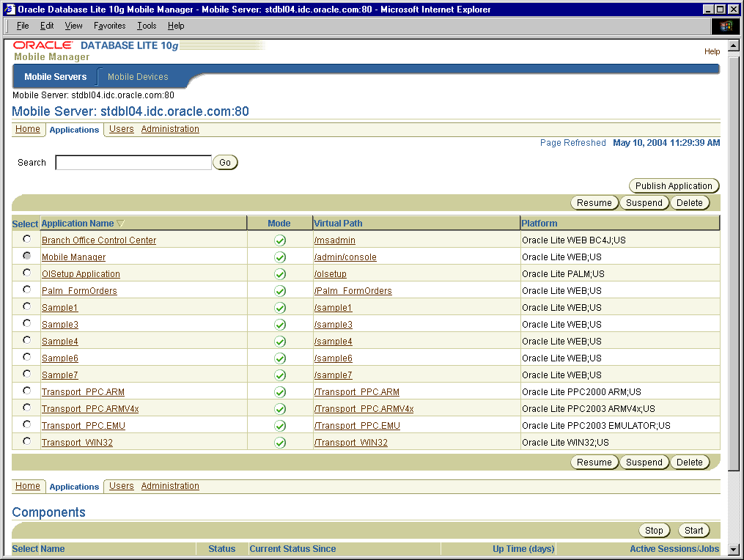Screen dimensions: 744x560
Task: Select the Mobile Manager radio button
Action: pyautogui.click(x=26, y=256)
